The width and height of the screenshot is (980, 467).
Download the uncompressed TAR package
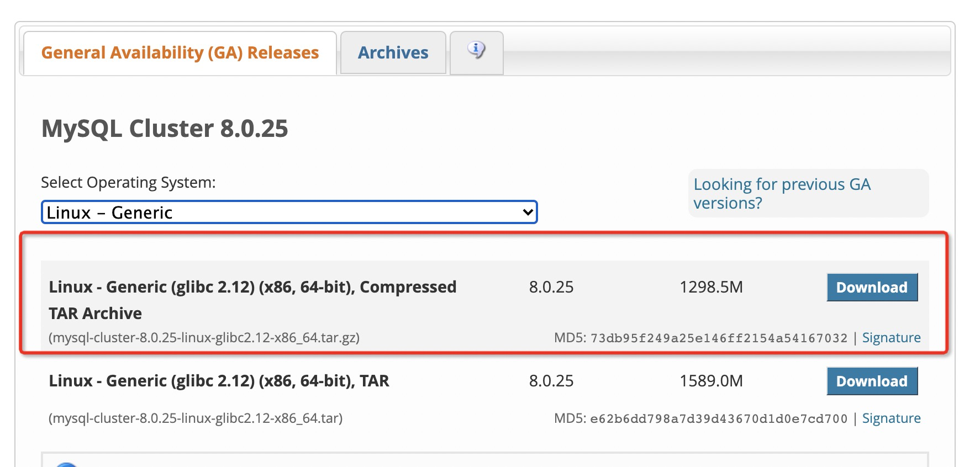click(872, 381)
